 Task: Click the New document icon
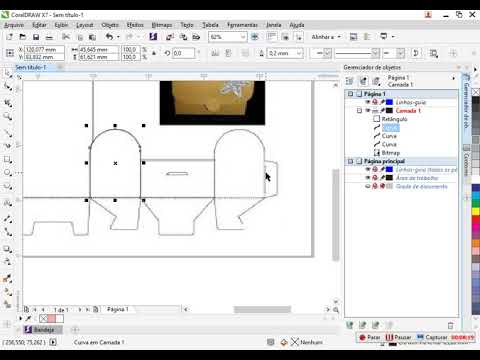pos(9,37)
